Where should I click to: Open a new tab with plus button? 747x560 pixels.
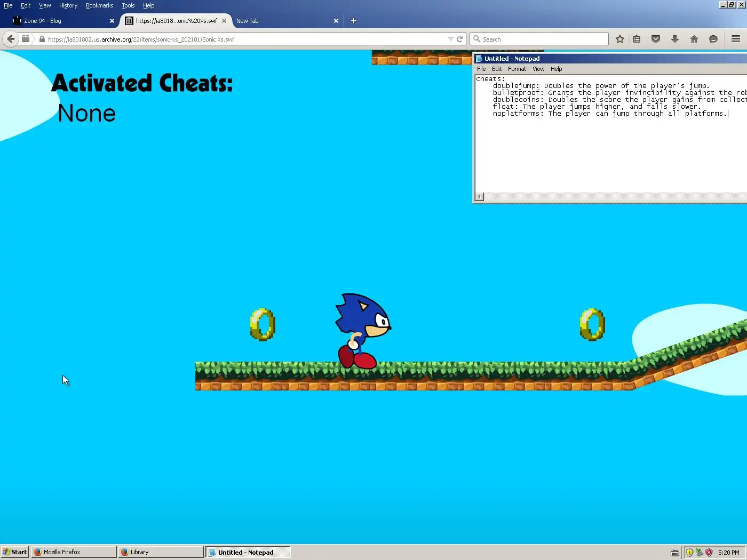(x=353, y=21)
